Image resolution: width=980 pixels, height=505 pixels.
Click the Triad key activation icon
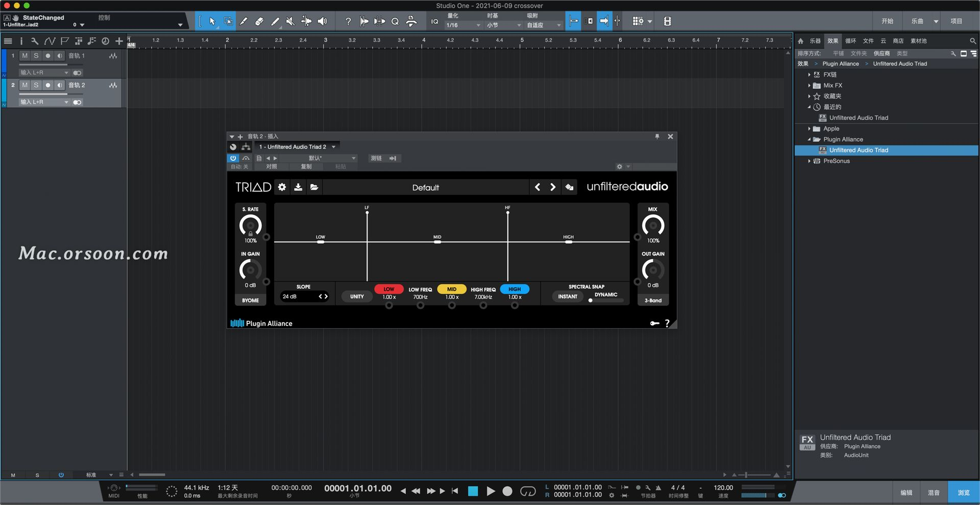(654, 323)
